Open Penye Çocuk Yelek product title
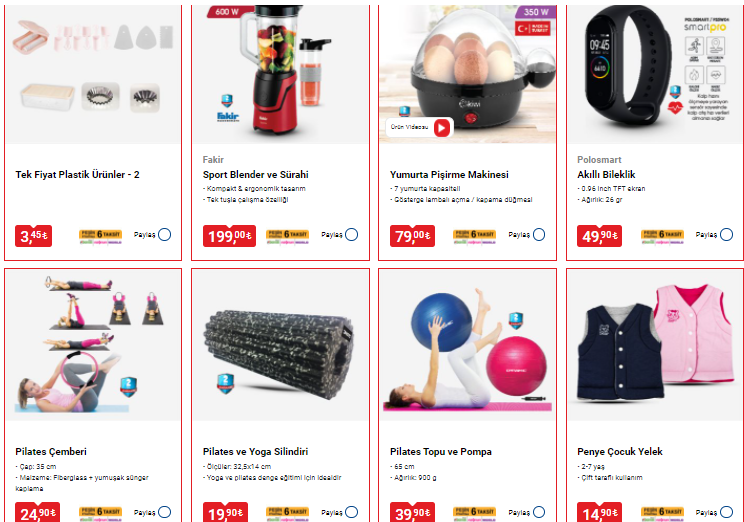The height and width of the screenshot is (522, 744). pyautogui.click(x=620, y=452)
